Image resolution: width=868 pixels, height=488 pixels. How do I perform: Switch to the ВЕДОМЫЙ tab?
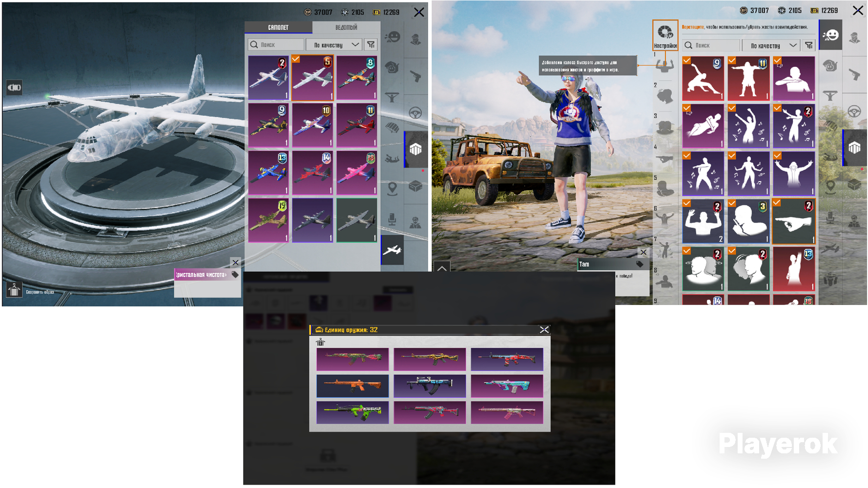coord(346,27)
